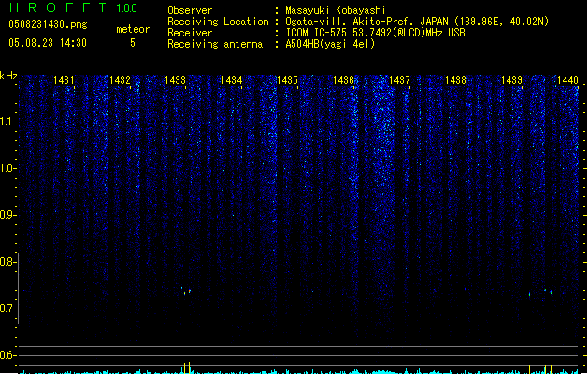The height and width of the screenshot is (374, 588).
Task: Click the 0.7 kHz axis label
Action: pyautogui.click(x=7, y=309)
